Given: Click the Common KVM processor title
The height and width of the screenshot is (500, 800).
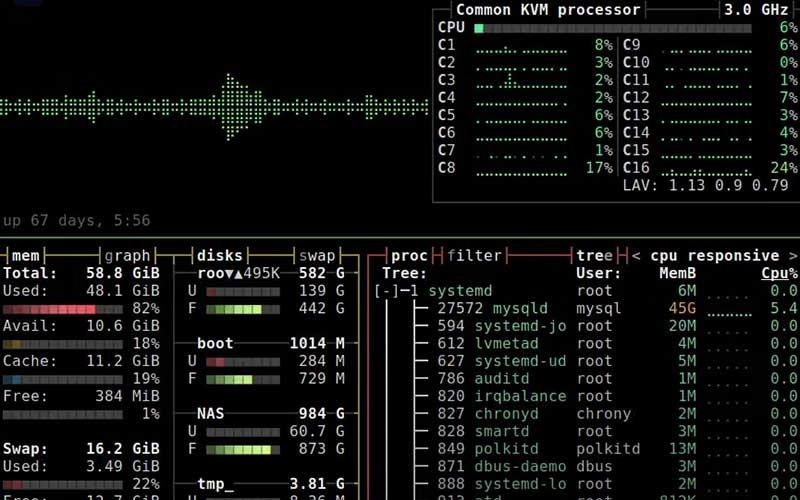Looking at the screenshot, I should [x=548, y=10].
